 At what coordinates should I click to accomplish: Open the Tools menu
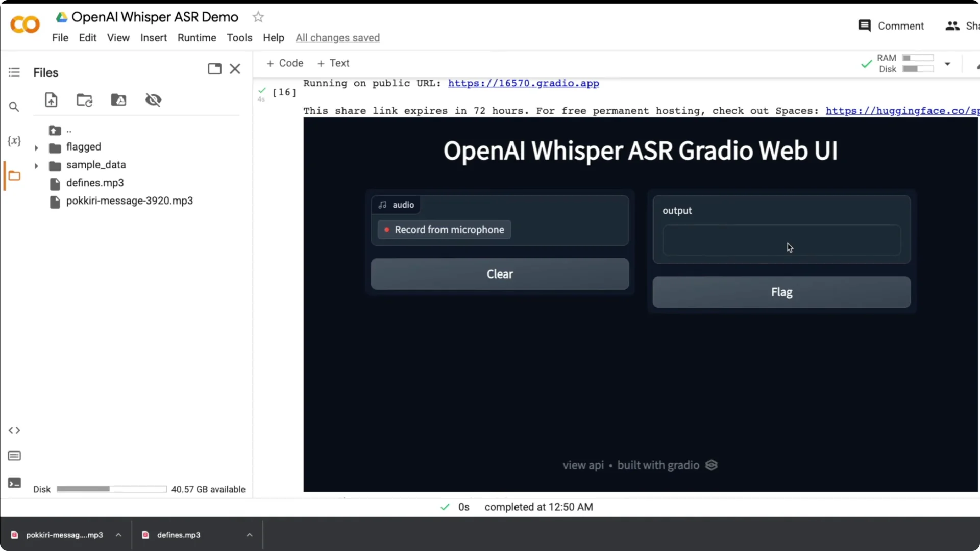[239, 37]
